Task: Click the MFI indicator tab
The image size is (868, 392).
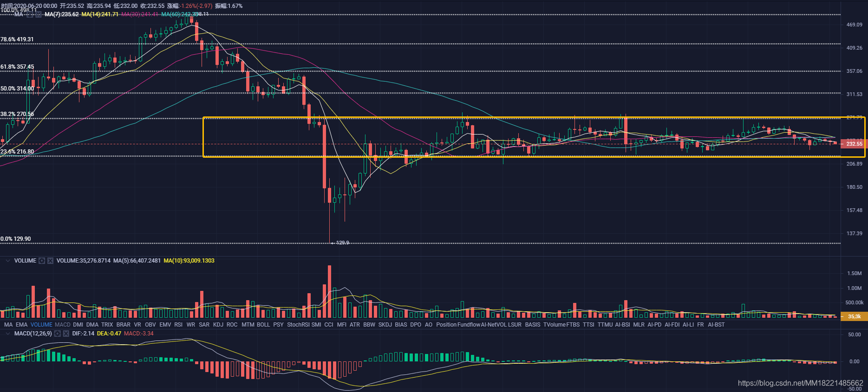Action: (x=342, y=325)
